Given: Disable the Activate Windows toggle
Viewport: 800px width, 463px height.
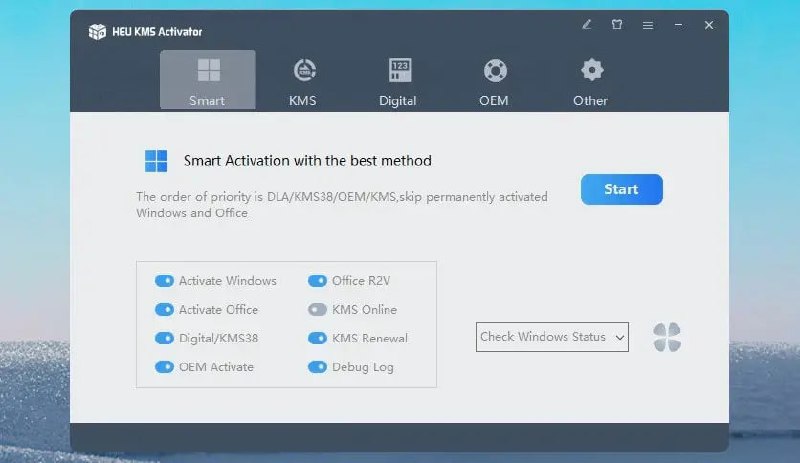Looking at the screenshot, I should click(x=164, y=281).
